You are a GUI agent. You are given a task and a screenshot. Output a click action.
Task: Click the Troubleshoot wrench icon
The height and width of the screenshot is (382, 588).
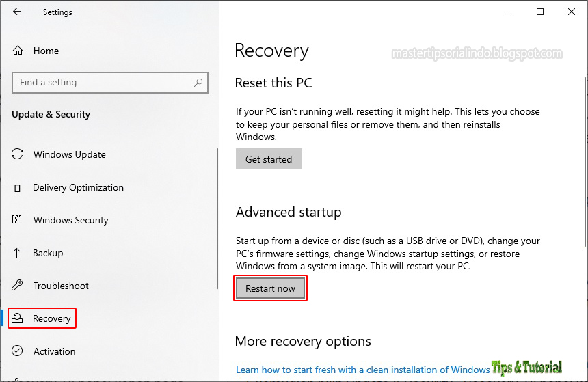click(18, 286)
